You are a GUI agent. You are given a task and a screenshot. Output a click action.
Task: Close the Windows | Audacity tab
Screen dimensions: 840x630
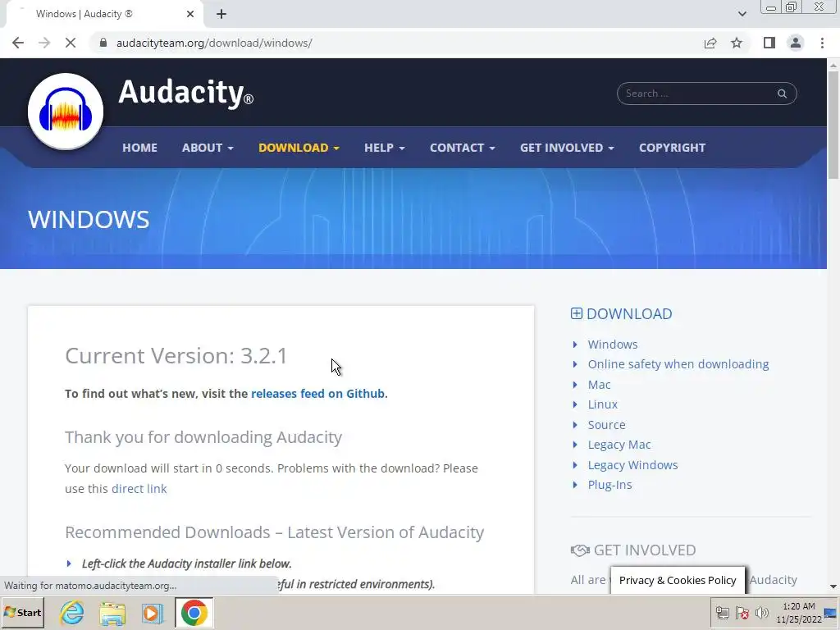pos(190,14)
